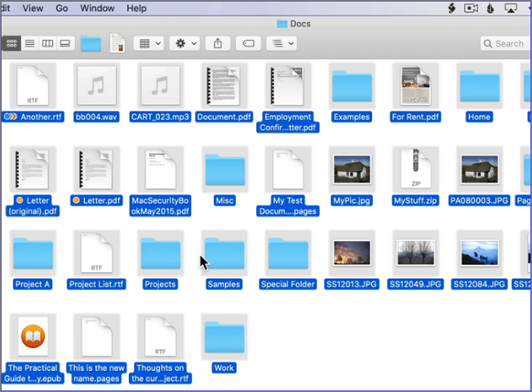Click the Edit Tags toolbar button

pyautogui.click(x=249, y=43)
